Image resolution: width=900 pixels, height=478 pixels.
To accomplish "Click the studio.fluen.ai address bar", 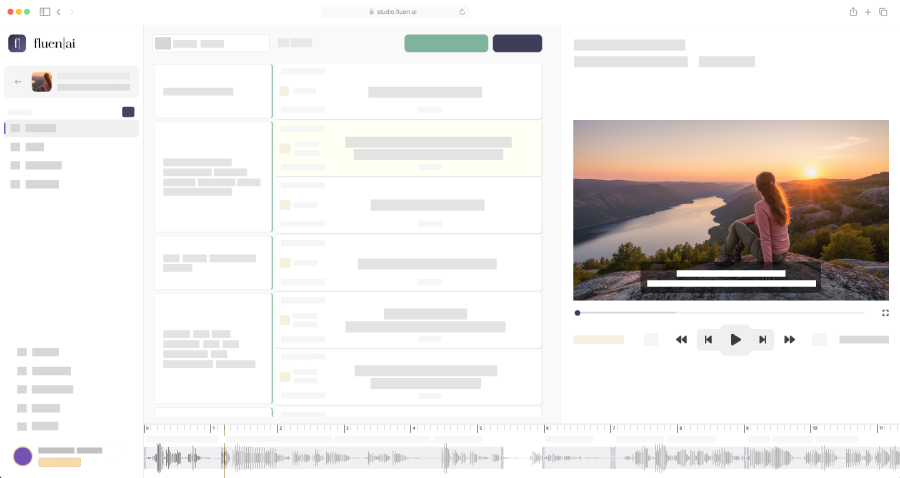I will pos(394,11).
